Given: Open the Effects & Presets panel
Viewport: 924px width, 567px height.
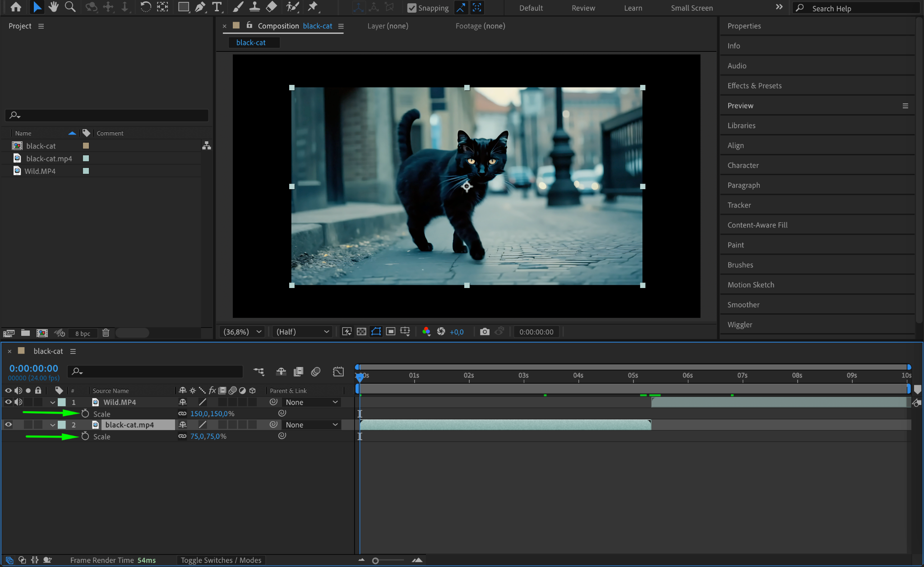Looking at the screenshot, I should tap(754, 86).
